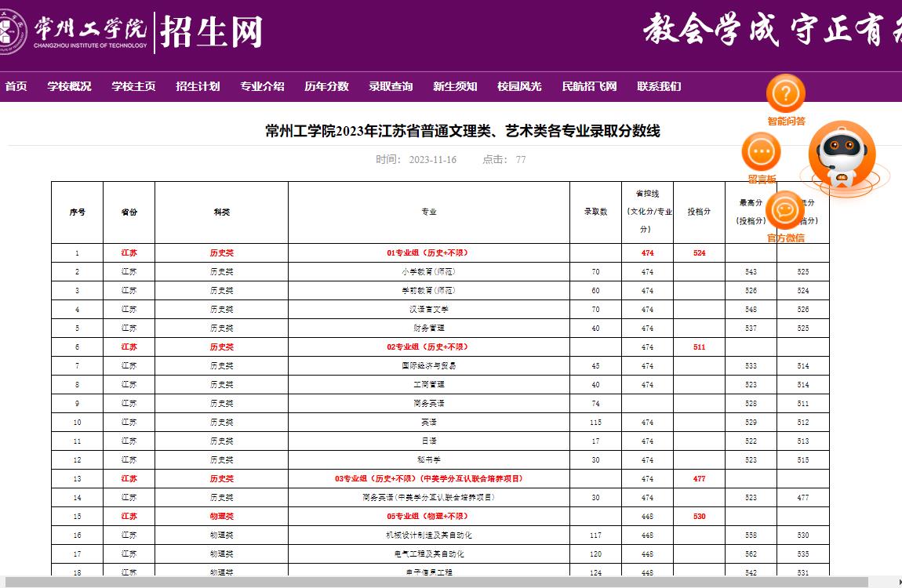Click the 562 highest score cell
This screenshot has width=902, height=588.
tap(751, 554)
